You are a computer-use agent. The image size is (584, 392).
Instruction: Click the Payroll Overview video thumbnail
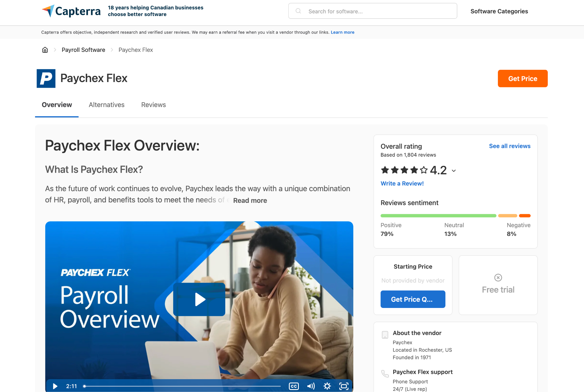tap(199, 306)
